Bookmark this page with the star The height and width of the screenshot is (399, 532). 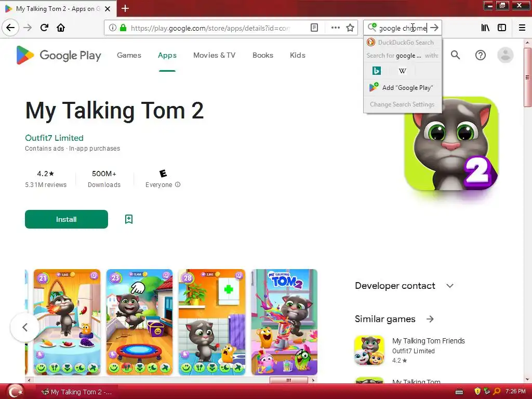click(x=350, y=28)
